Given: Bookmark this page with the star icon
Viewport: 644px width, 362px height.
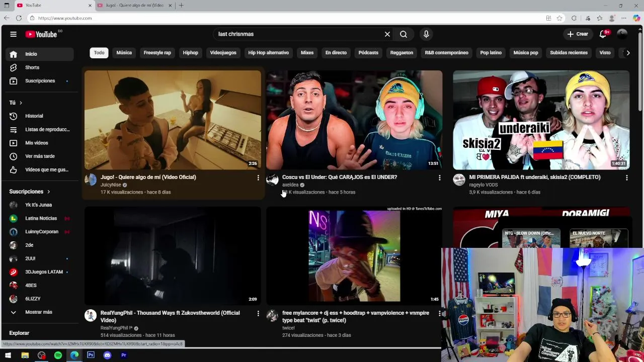Looking at the screenshot, I should 559,18.
